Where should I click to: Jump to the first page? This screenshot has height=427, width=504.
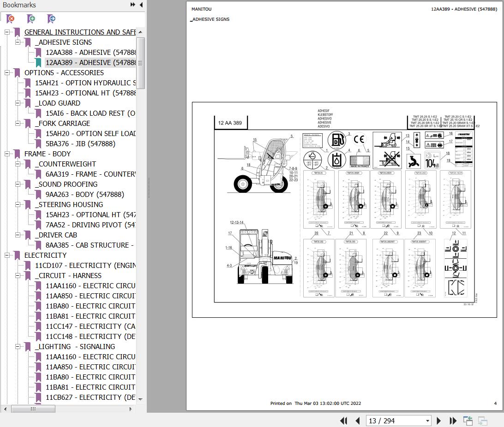coord(343,421)
